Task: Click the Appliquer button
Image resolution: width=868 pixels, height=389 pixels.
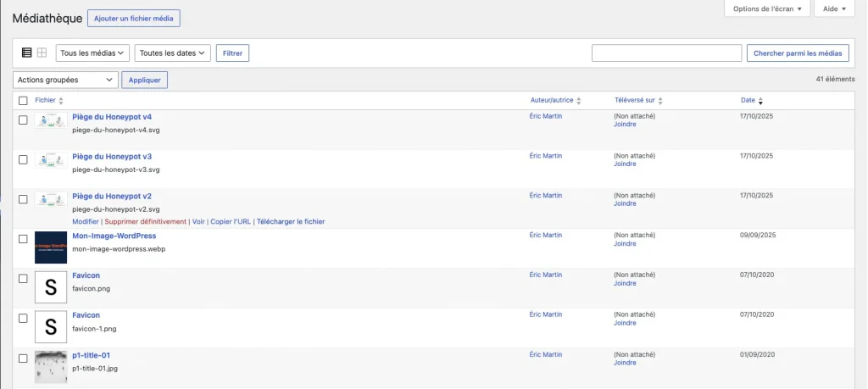Action: [144, 80]
